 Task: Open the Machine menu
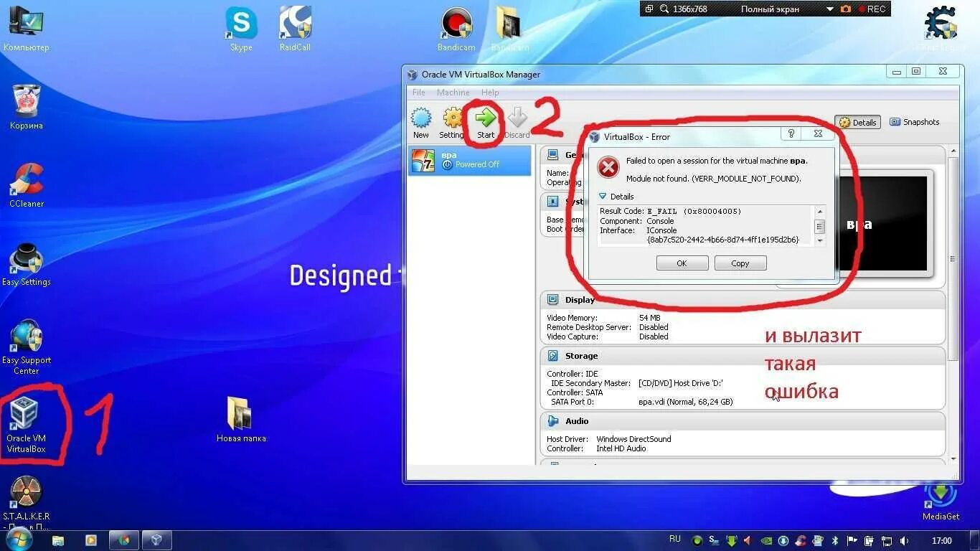pos(453,93)
